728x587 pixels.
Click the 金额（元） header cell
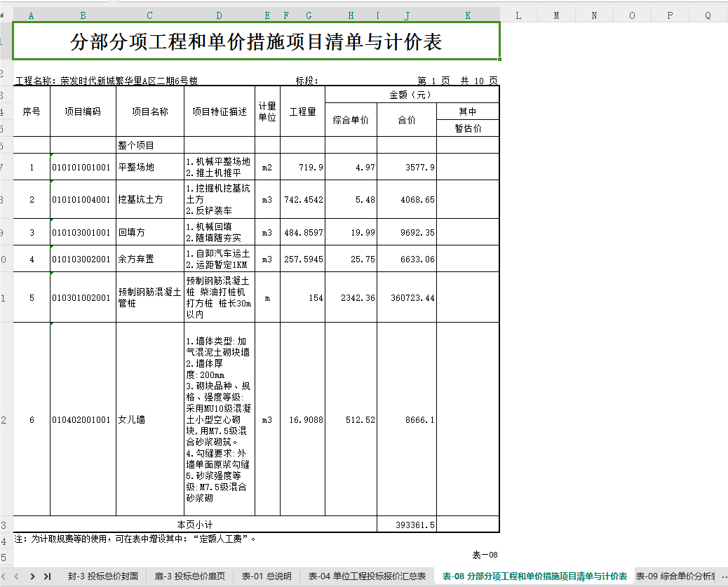click(412, 95)
